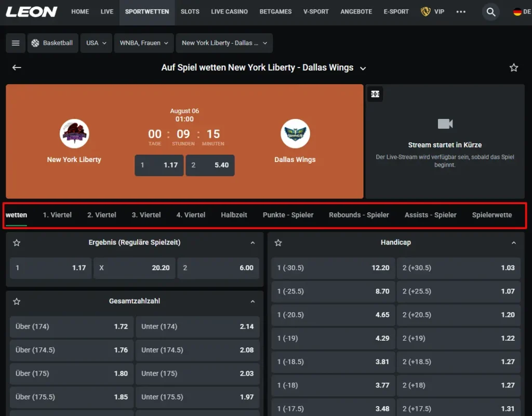The image size is (532, 416).
Task: Select Über (175.5) at 1.85
Action: (72, 397)
